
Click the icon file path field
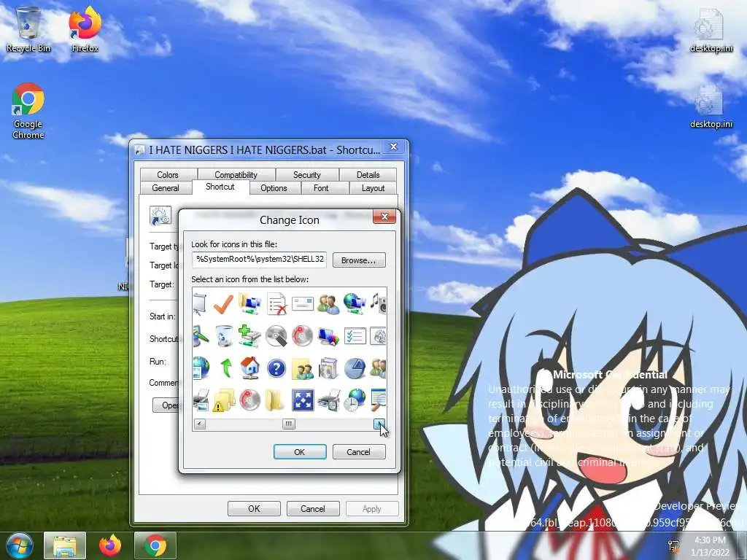pos(259,260)
